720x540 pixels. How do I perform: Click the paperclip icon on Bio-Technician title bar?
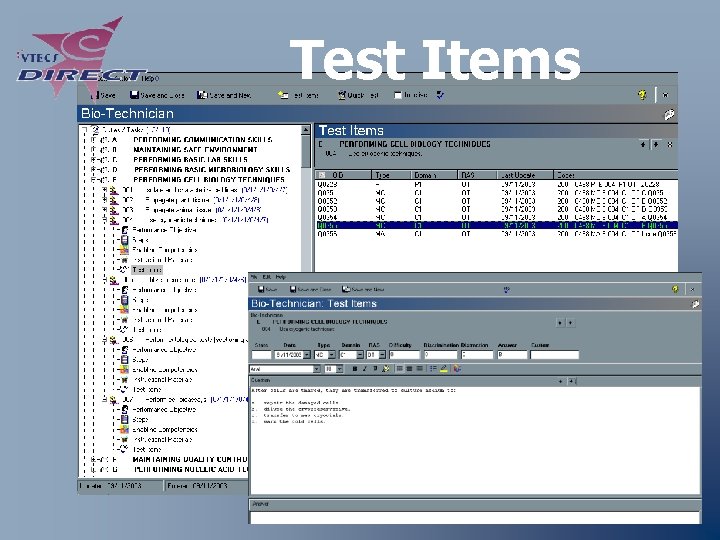669,114
